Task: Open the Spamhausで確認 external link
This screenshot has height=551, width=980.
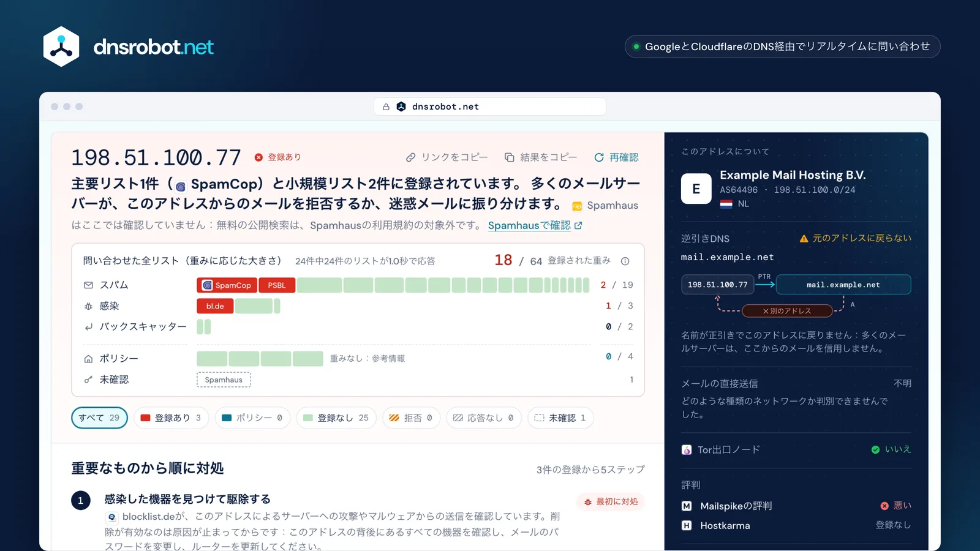Action: pyautogui.click(x=535, y=225)
